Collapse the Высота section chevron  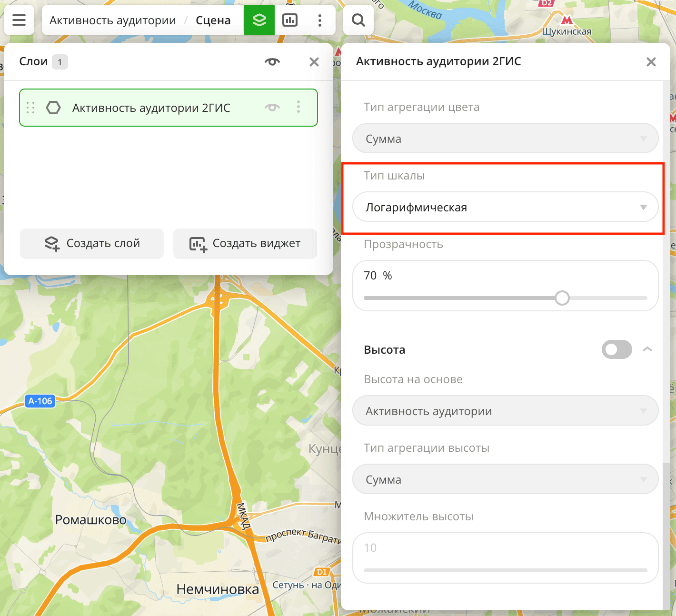(647, 349)
